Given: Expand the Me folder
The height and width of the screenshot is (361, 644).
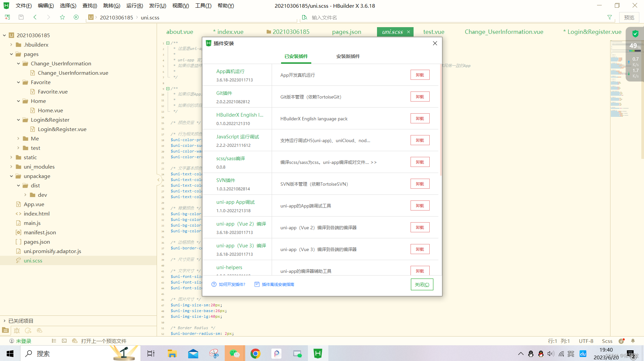Looking at the screenshot, I should pos(18,138).
